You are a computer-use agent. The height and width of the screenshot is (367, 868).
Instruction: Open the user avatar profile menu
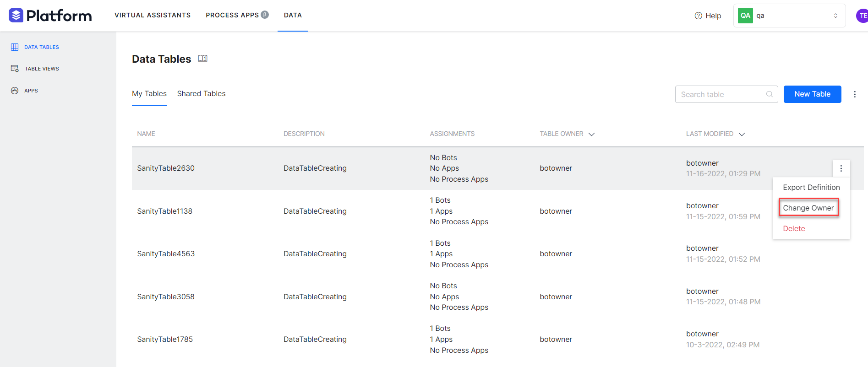tap(862, 16)
